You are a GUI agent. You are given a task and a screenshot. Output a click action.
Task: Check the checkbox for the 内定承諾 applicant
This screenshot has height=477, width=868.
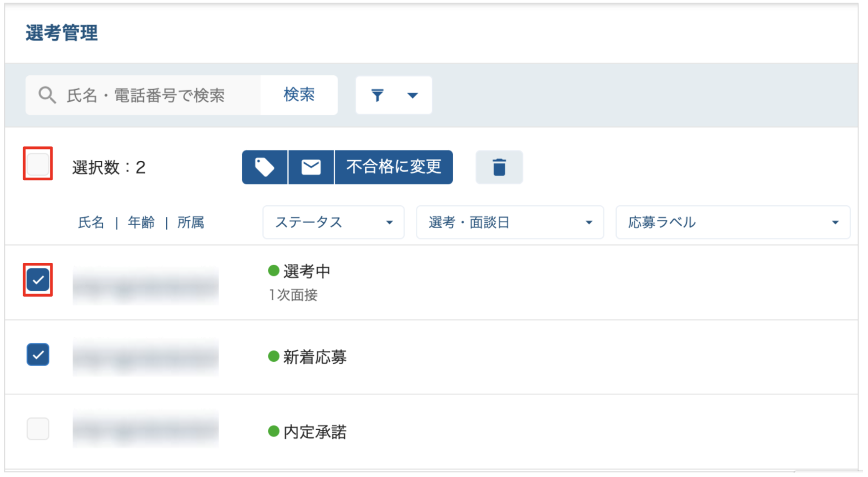click(38, 429)
